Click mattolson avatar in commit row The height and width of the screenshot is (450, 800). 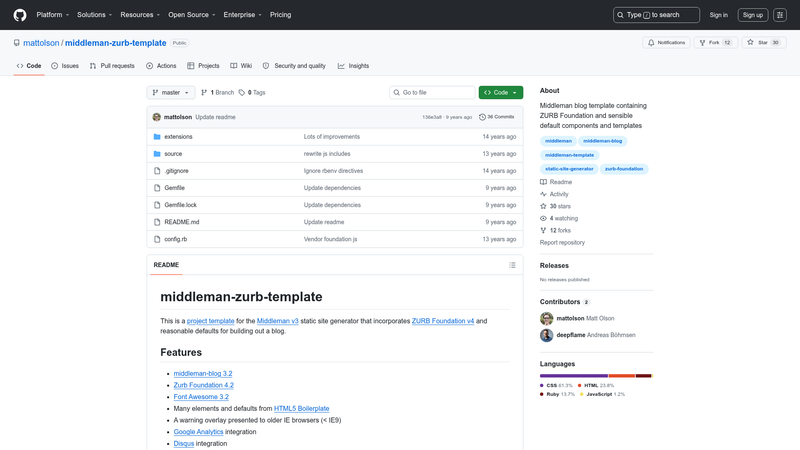[157, 117]
